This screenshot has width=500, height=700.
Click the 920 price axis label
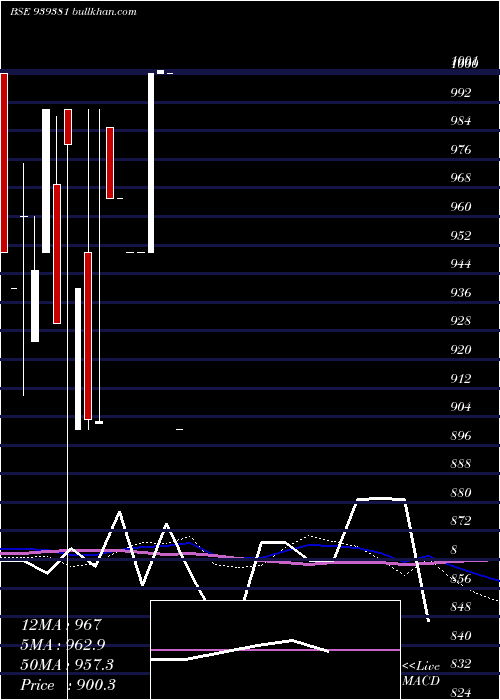click(461, 350)
